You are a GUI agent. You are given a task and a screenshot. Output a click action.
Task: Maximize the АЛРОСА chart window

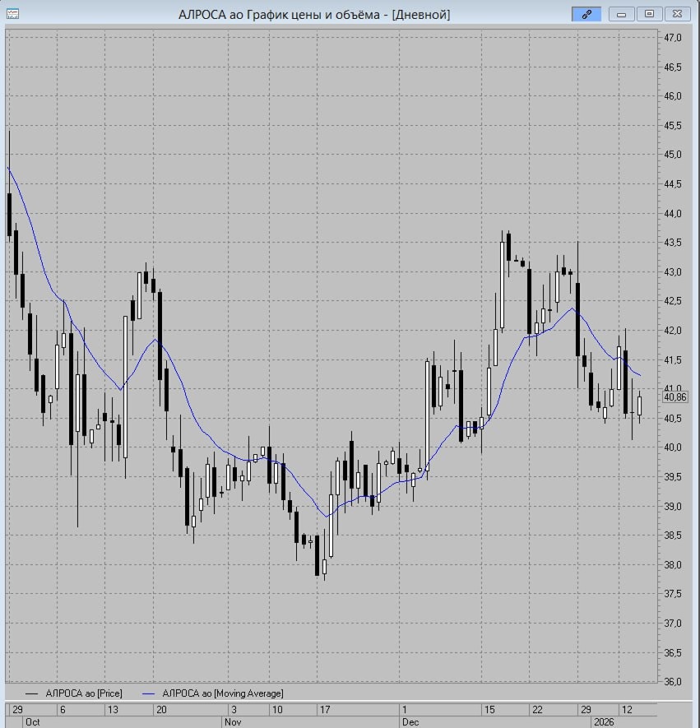[x=649, y=14]
